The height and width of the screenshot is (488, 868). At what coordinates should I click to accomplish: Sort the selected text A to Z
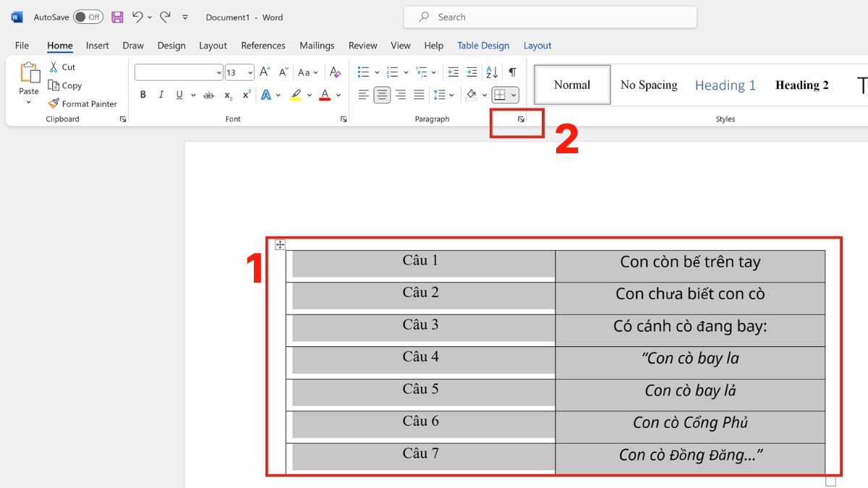pos(492,72)
